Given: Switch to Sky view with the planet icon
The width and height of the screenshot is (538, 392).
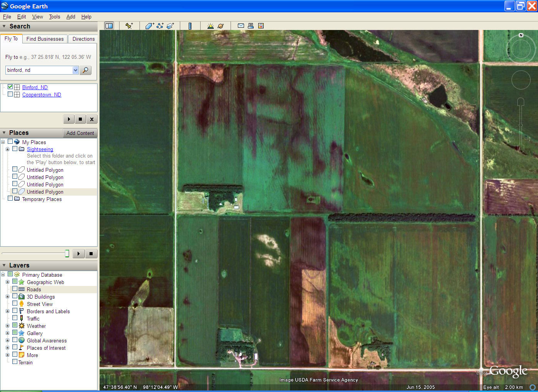Looking at the screenshot, I should (x=221, y=26).
